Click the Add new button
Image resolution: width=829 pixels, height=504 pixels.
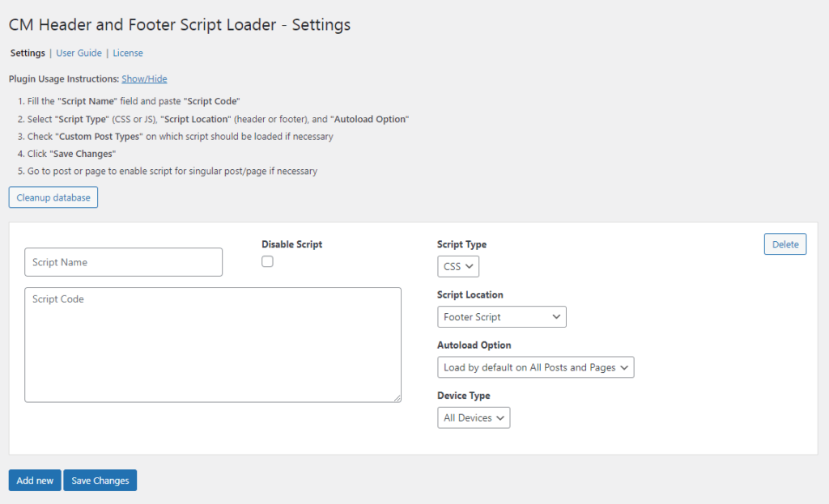[x=34, y=480]
